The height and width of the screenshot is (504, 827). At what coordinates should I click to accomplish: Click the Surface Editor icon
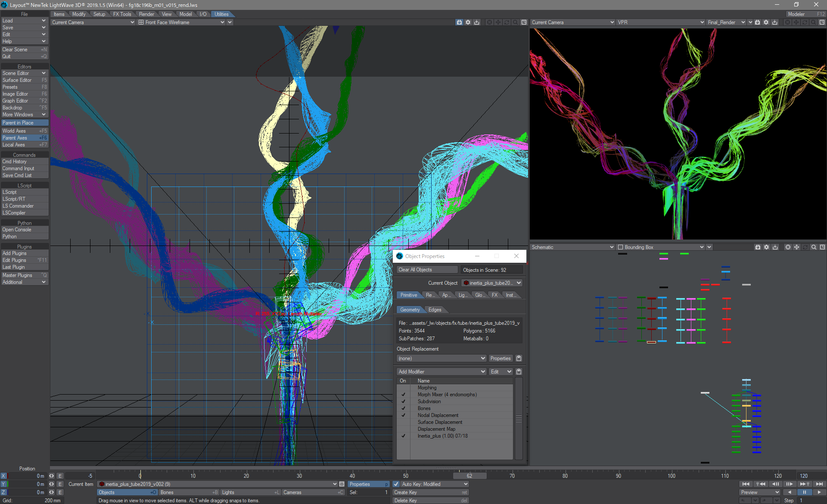pyautogui.click(x=24, y=80)
